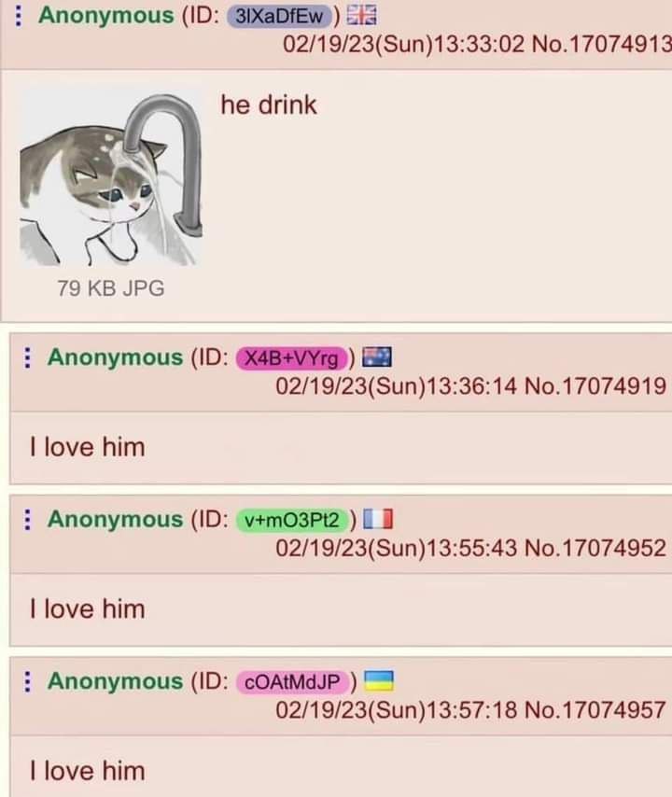Click post number No.17074919
Image resolution: width=672 pixels, height=797 pixels.
(595, 386)
